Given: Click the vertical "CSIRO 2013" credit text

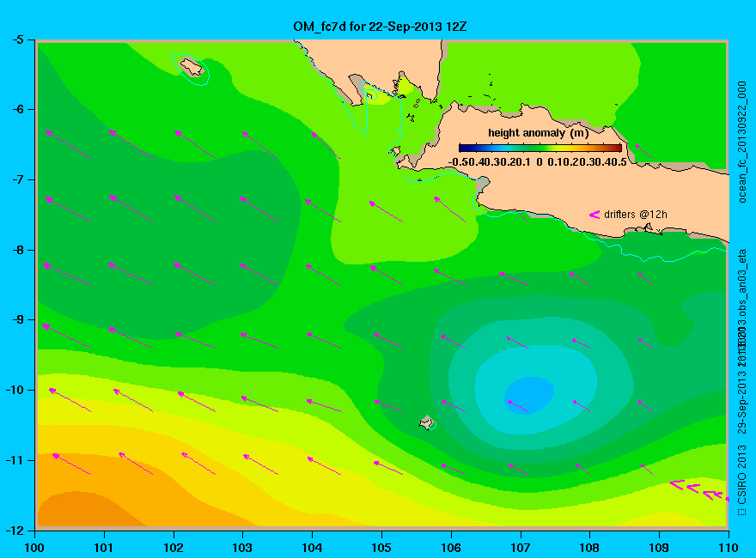Looking at the screenshot, I should 742,475.
